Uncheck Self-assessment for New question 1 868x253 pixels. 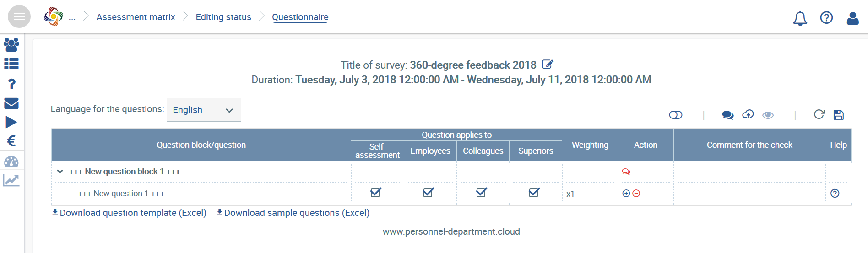pyautogui.click(x=376, y=193)
